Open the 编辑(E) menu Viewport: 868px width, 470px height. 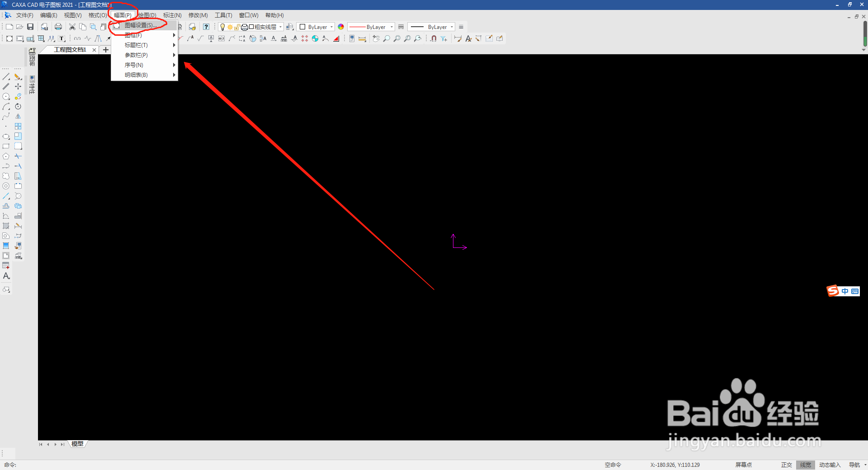(49, 15)
